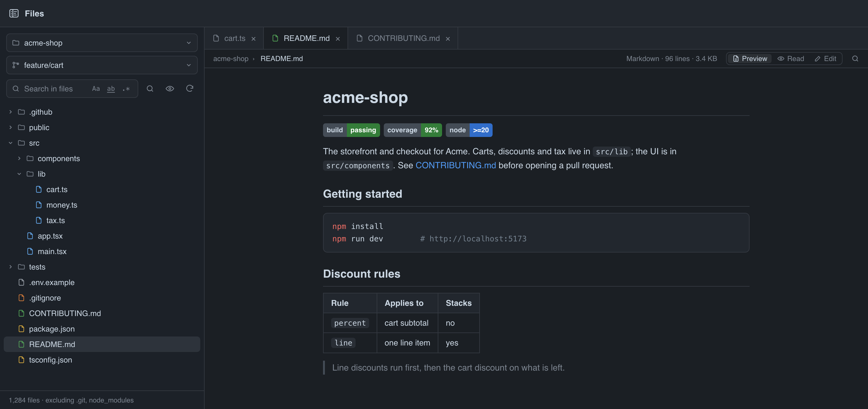868x409 pixels.
Task: Click the coverage 92% badge
Action: [413, 130]
